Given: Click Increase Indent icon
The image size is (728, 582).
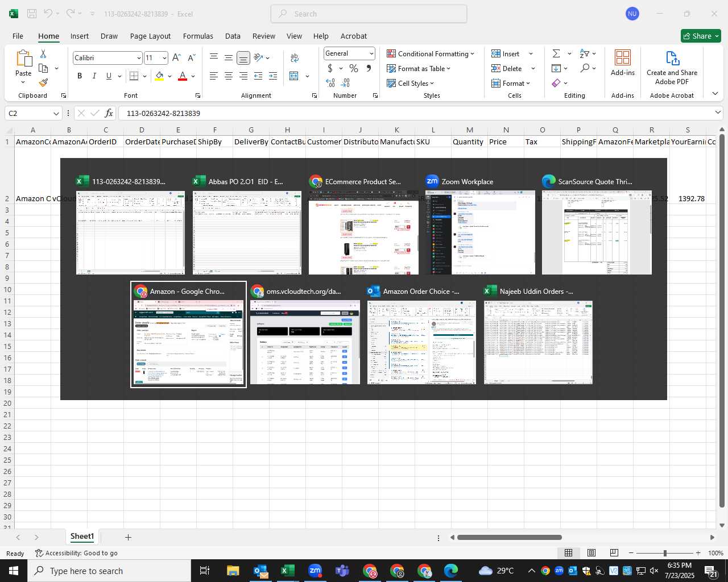Looking at the screenshot, I should pos(273,76).
